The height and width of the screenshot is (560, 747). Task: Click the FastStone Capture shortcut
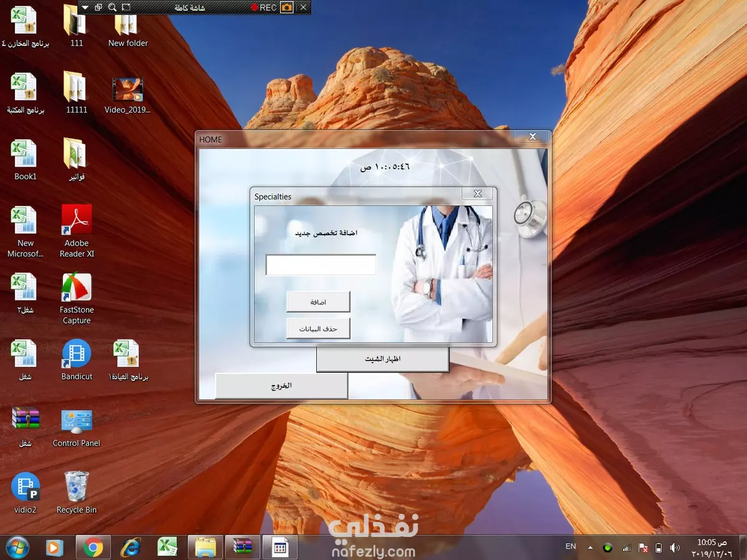[77, 299]
